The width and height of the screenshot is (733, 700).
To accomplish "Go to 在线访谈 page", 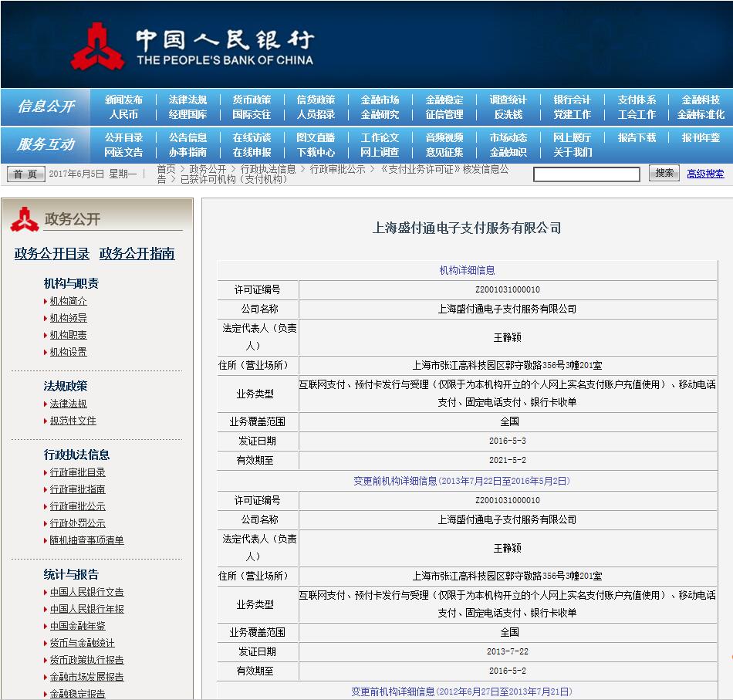I will [x=252, y=137].
